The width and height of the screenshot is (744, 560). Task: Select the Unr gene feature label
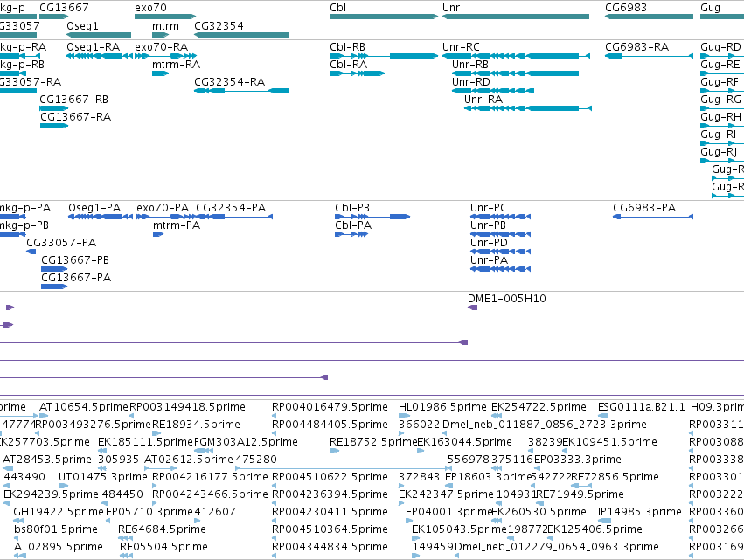(x=451, y=8)
